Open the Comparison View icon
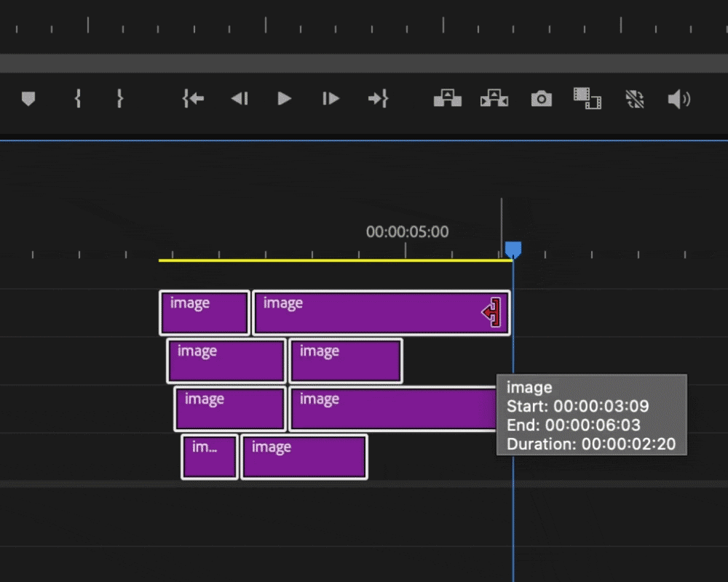The height and width of the screenshot is (582, 728). (x=587, y=98)
